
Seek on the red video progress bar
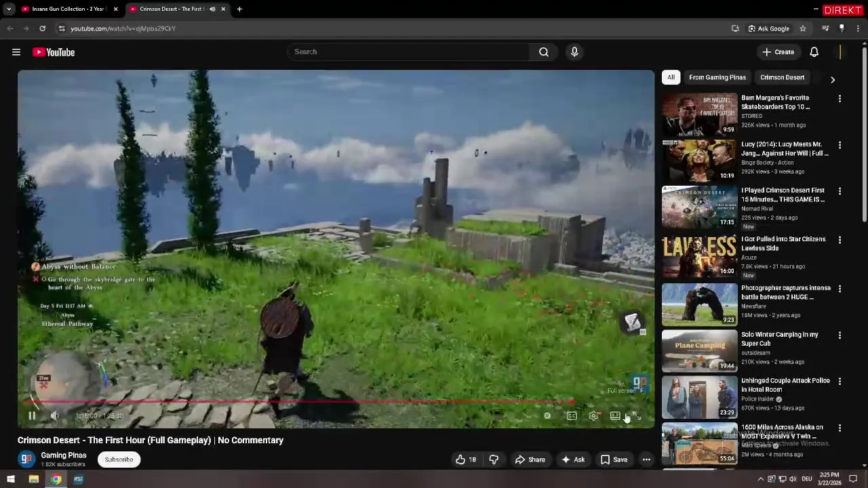click(336, 402)
